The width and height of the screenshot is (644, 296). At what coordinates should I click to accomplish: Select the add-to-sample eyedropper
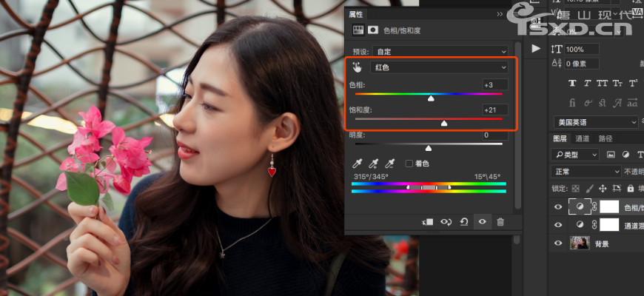coord(375,164)
